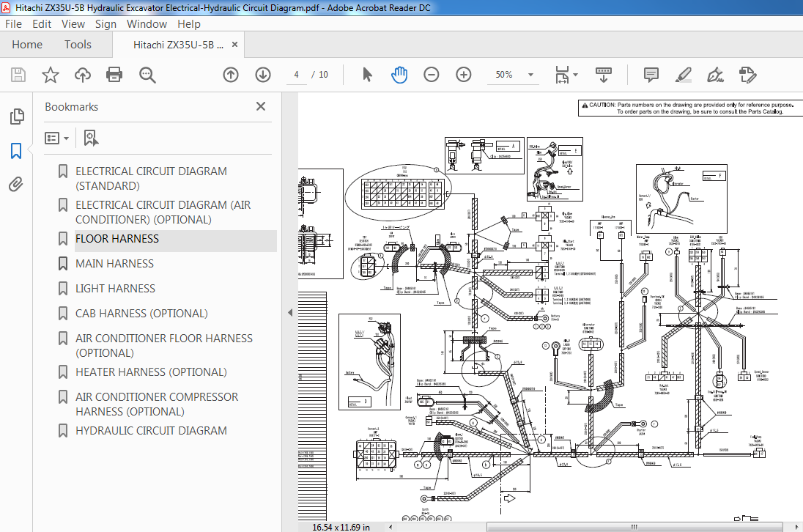Screen dimensions: 803x532
Task: Jump to HYDRAULIC CIRCUIT DIAGRAM bookmark
Action: (151, 431)
